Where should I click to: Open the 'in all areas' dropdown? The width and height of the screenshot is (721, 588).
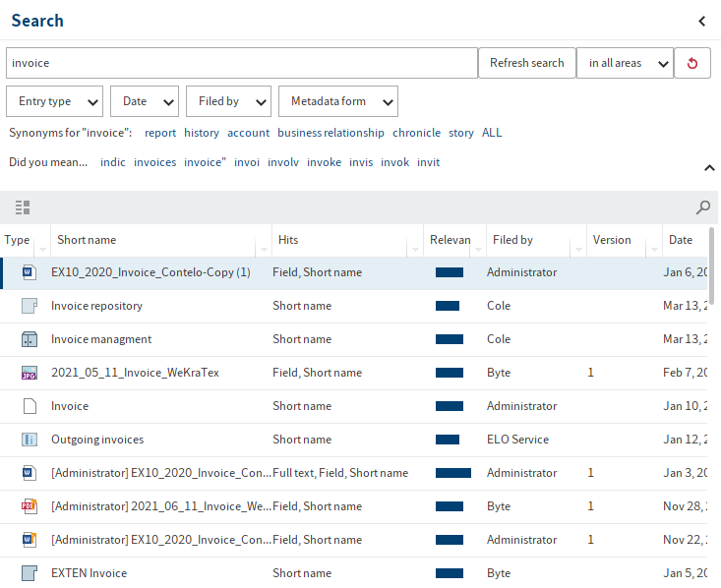coord(625,63)
